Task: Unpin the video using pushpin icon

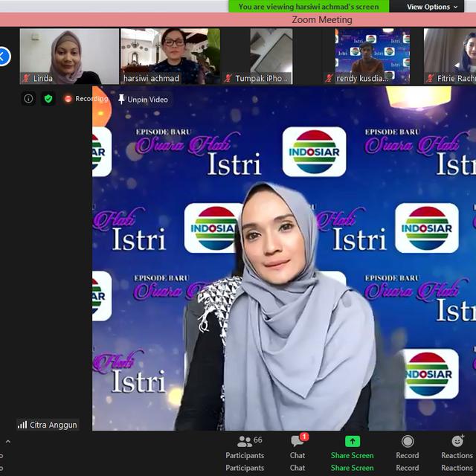Action: [x=121, y=99]
